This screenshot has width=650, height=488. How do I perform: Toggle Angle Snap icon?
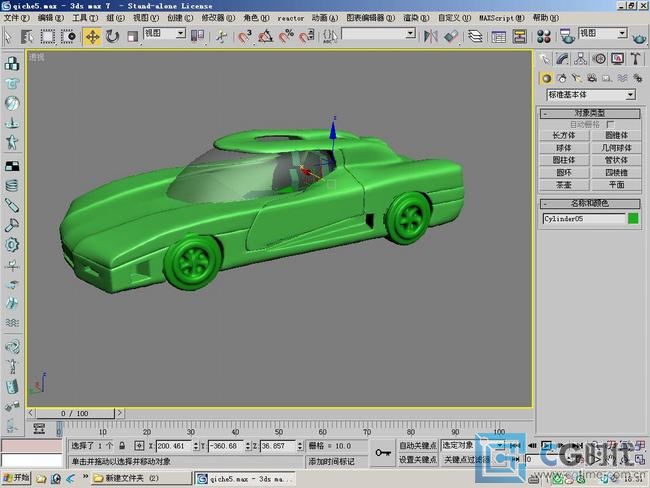coord(265,36)
